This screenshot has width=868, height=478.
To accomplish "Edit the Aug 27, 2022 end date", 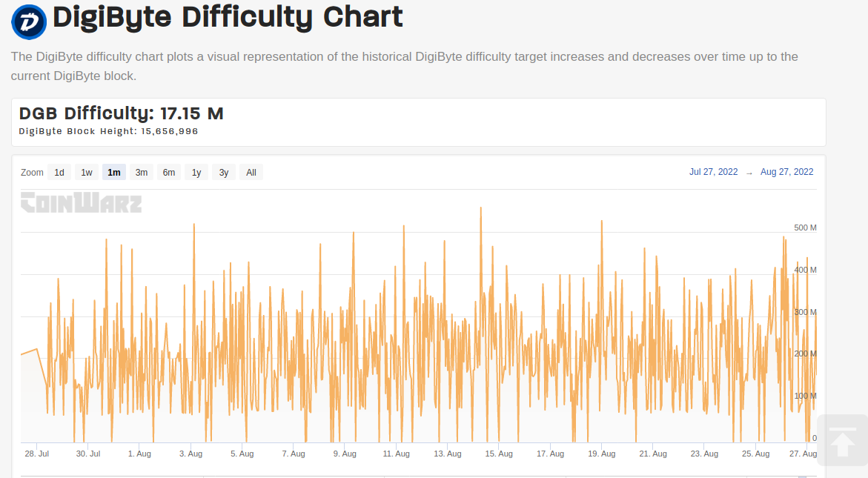I will 786,172.
